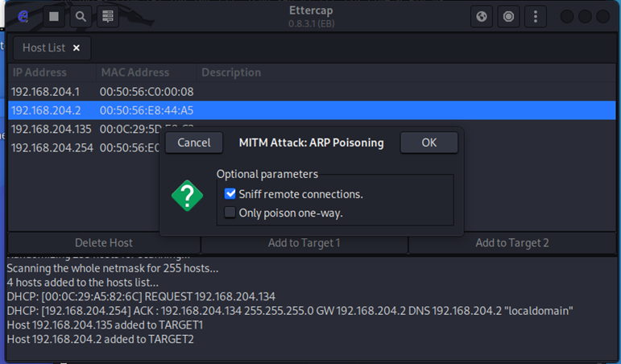Stop sniffing with the square stop icon
The width and height of the screenshot is (621, 364).
[x=54, y=16]
